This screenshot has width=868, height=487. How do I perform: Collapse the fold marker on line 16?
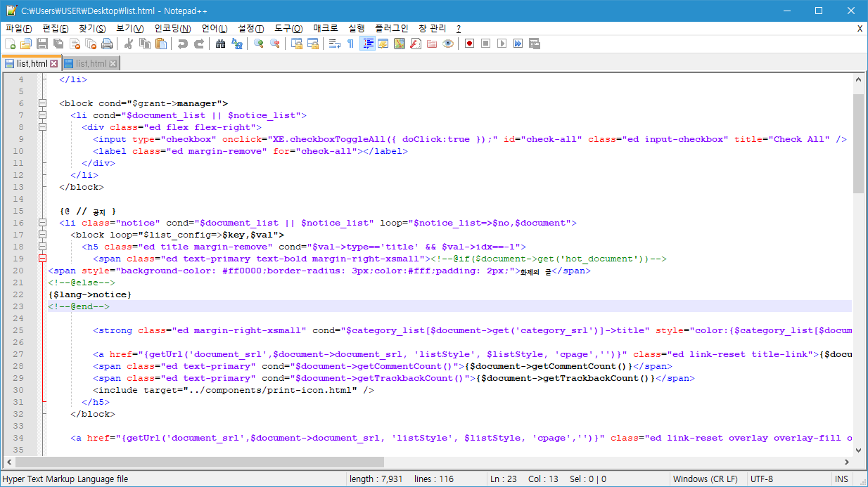point(43,223)
